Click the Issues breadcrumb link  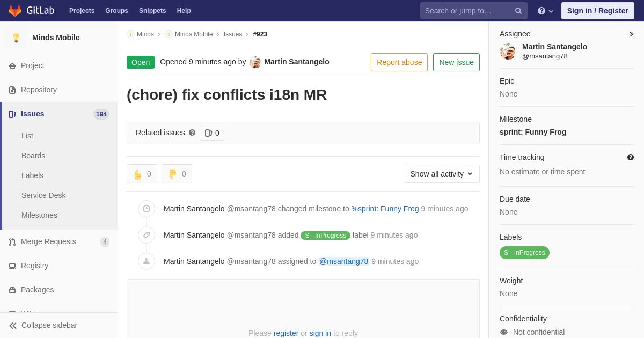[x=233, y=34]
